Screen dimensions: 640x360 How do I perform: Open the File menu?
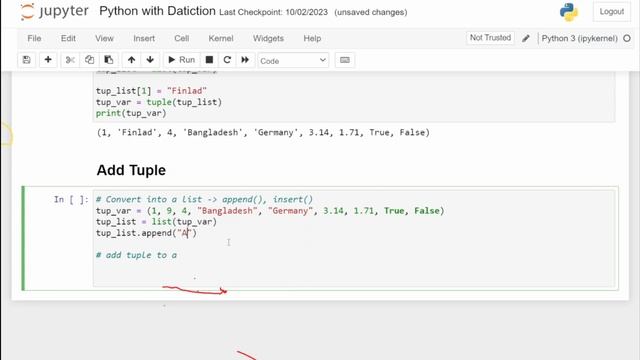click(x=34, y=38)
